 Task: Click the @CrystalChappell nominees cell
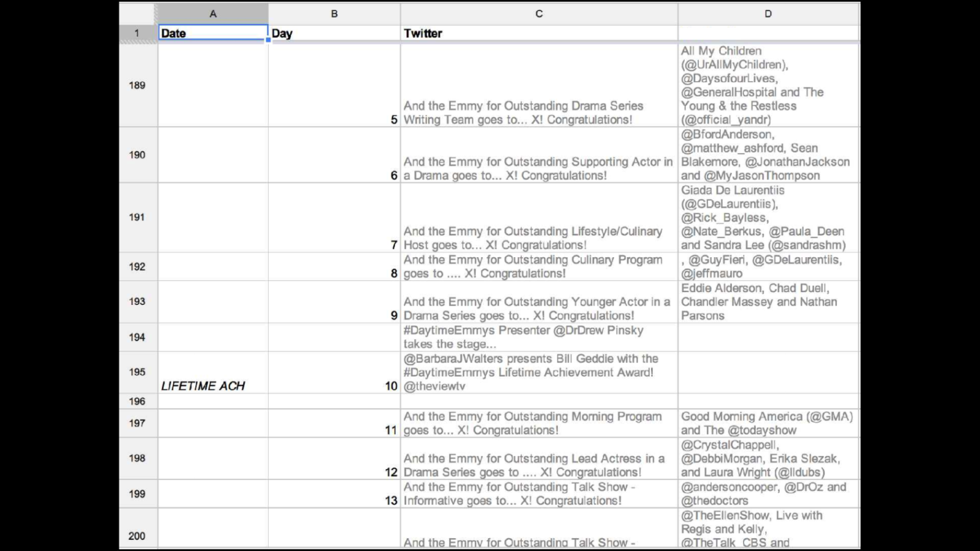[769, 458]
